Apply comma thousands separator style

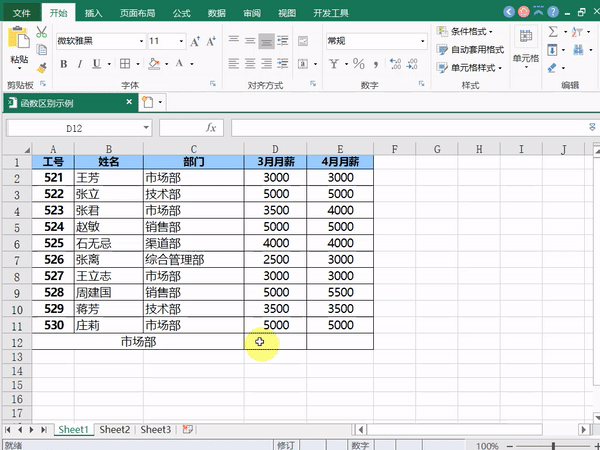(x=376, y=64)
